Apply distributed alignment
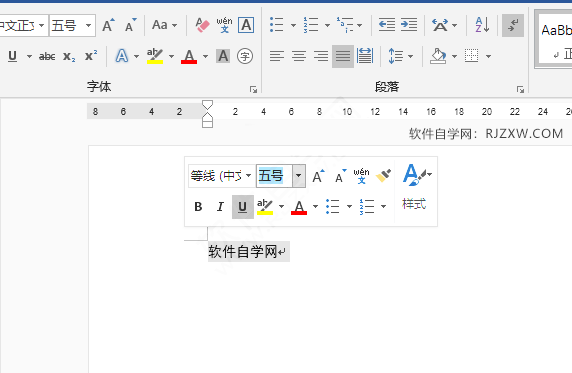Screen dimensions: 572x373 click(x=365, y=56)
